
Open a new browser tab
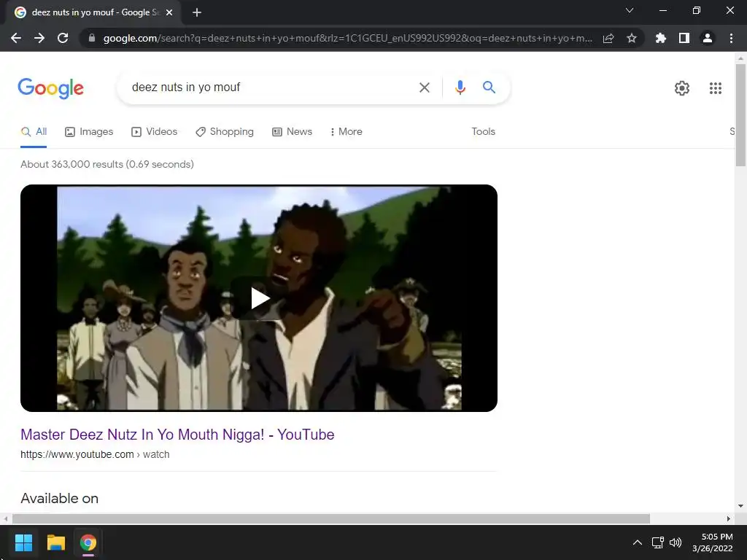coord(197,12)
